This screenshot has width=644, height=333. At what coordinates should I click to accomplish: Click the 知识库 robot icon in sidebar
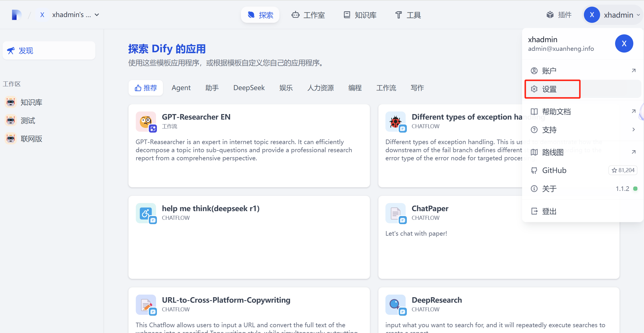[x=11, y=102]
